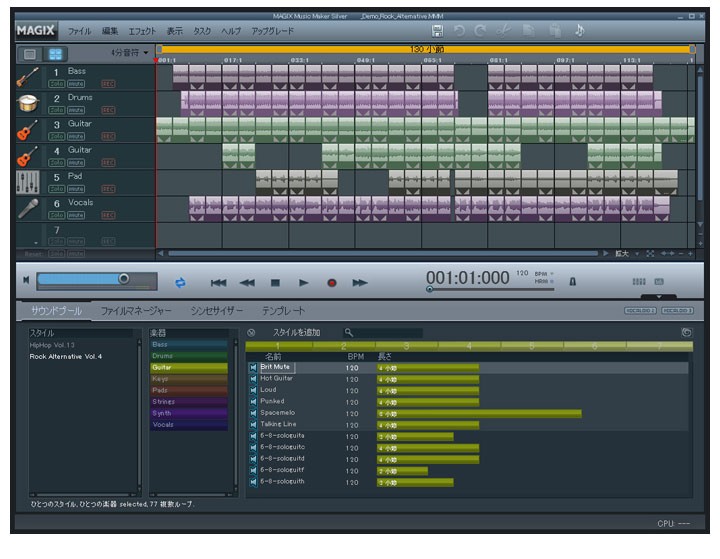The height and width of the screenshot is (559, 720).
Task: Click the Bass track guitar icon
Action: [28, 77]
